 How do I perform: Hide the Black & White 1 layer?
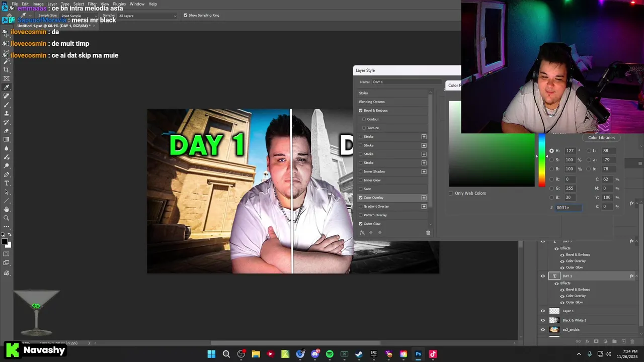pyautogui.click(x=542, y=320)
